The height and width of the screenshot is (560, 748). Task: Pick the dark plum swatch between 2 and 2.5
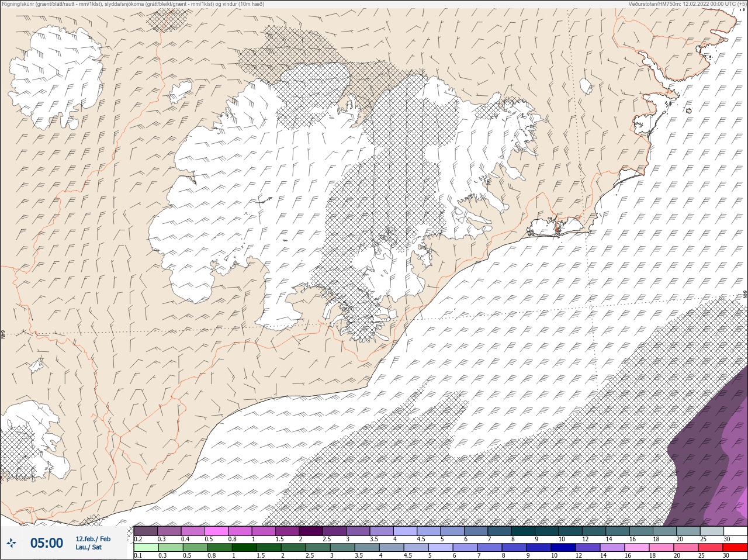(311, 531)
